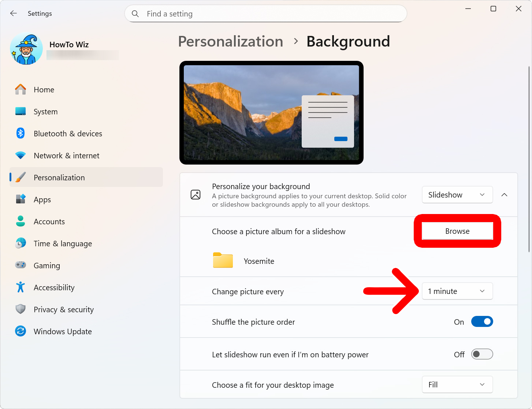Enable slideshow on battery power toggle
This screenshot has height=409, width=532.
coord(482,354)
